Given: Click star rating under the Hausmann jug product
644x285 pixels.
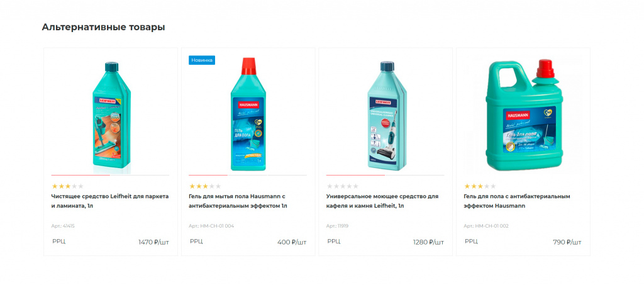Looking at the screenshot, I should [x=480, y=186].
